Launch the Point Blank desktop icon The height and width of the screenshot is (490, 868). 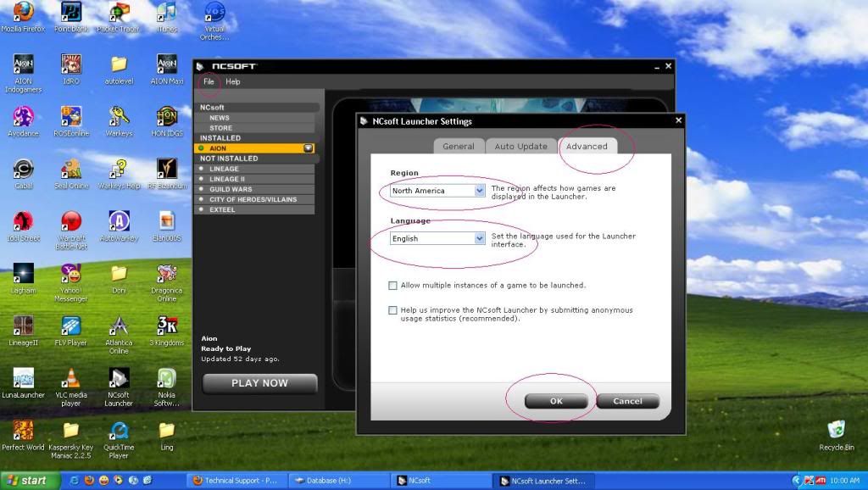pyautogui.click(x=71, y=12)
